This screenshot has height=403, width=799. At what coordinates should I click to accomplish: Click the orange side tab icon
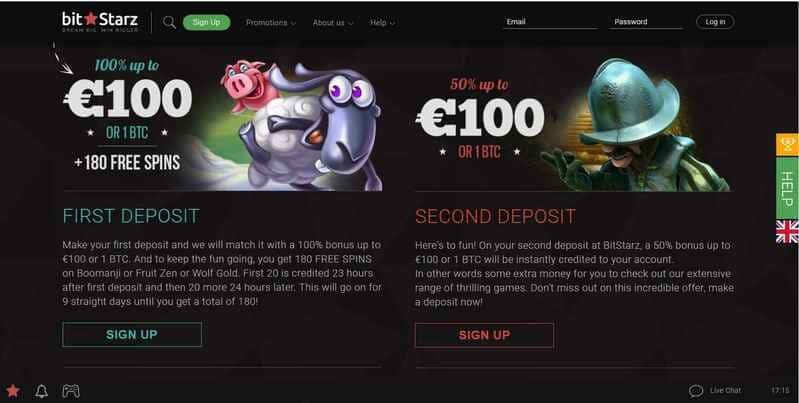(x=787, y=145)
